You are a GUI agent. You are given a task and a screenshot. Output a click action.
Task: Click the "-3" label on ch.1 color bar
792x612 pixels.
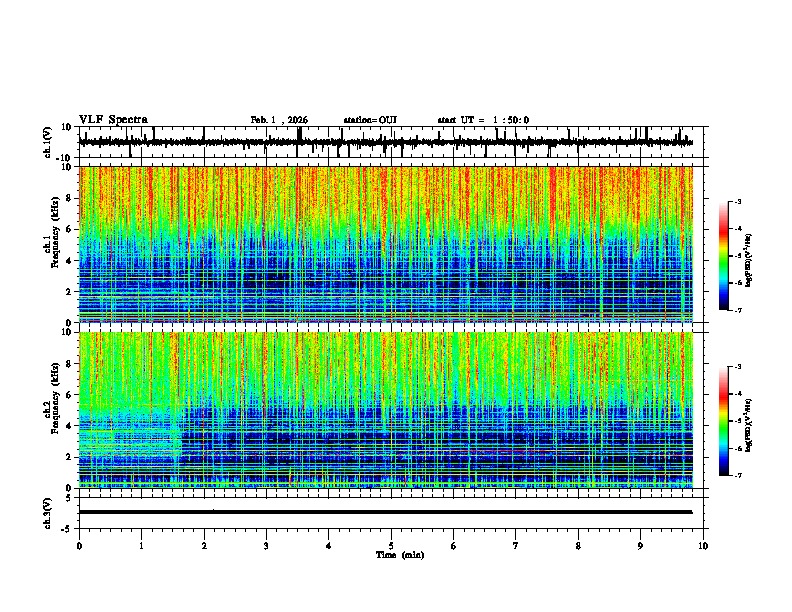pos(737,201)
